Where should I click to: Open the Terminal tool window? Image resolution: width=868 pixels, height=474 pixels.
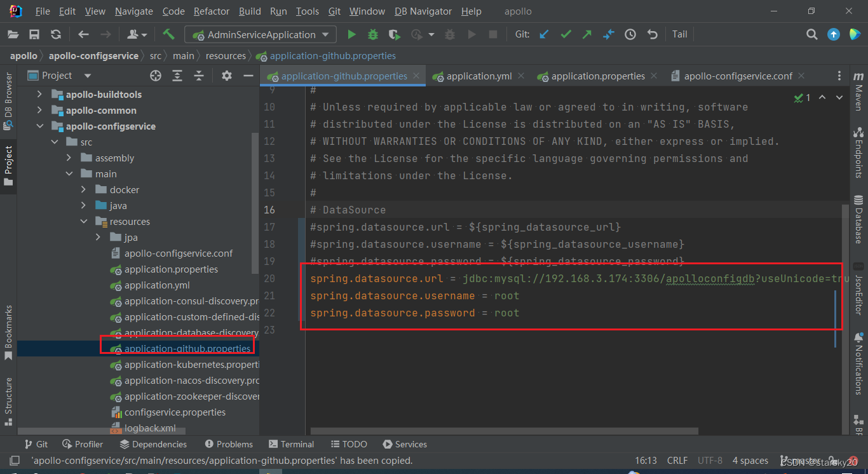pos(292,444)
